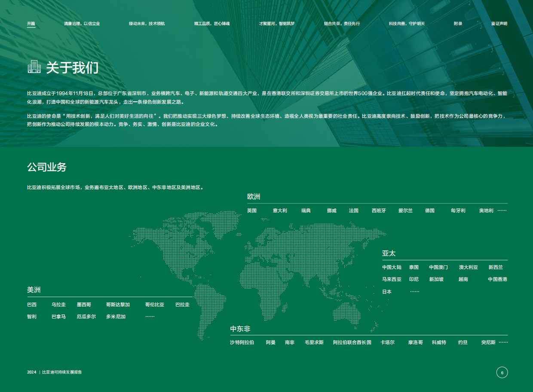Click the country 德国
This screenshot has width=533, height=392.
430,211
